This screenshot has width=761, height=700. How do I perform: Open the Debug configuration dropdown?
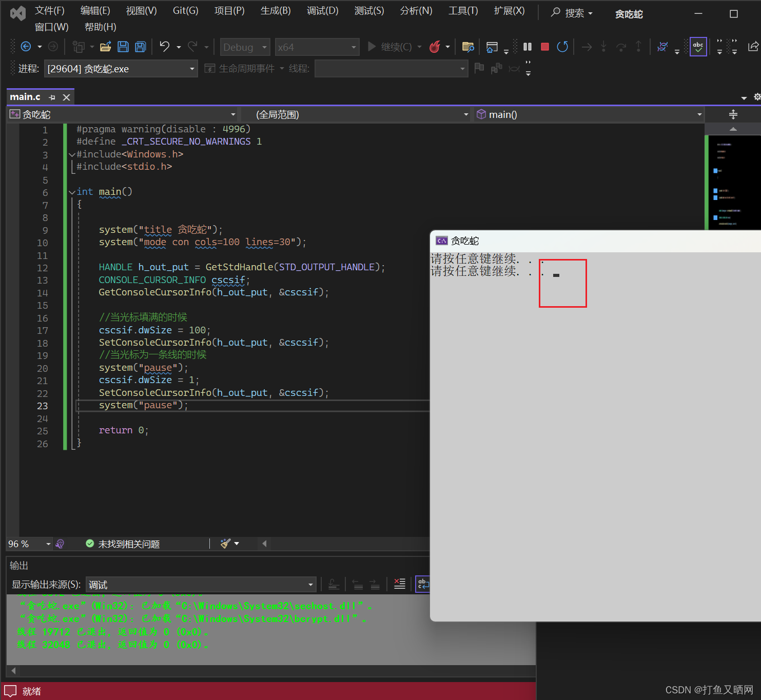245,47
